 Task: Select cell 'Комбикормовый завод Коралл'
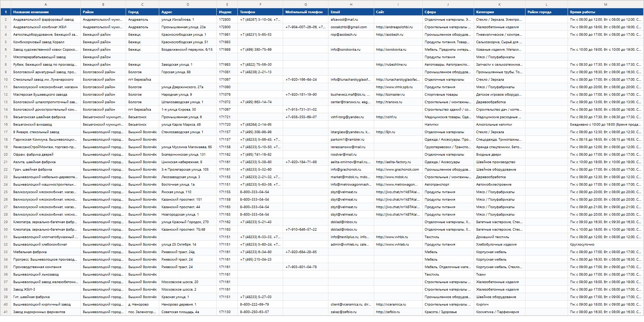point(46,42)
